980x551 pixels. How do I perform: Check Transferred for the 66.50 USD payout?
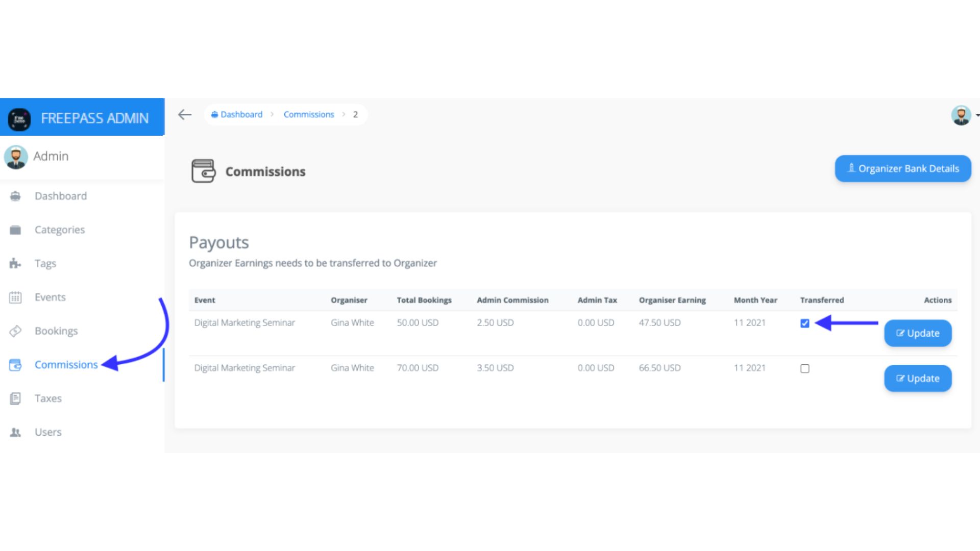coord(804,368)
